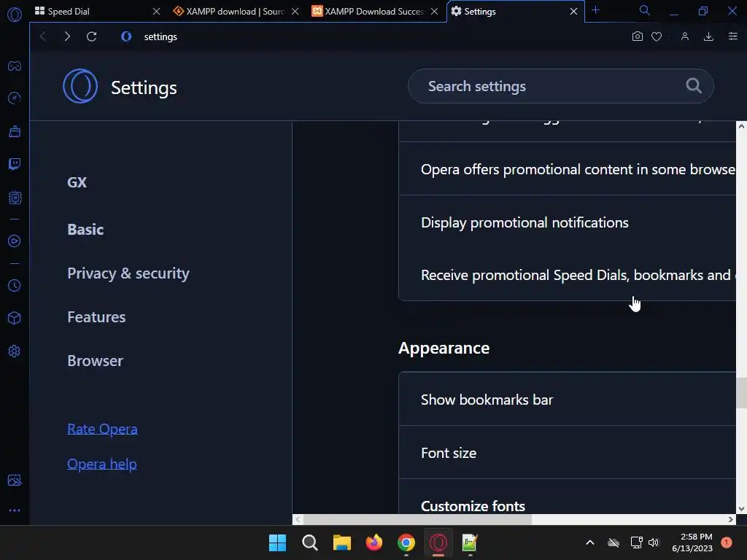Viewport: 747px width, 560px height.
Task: Take a snapshot with the camera icon
Action: pyautogui.click(x=638, y=36)
